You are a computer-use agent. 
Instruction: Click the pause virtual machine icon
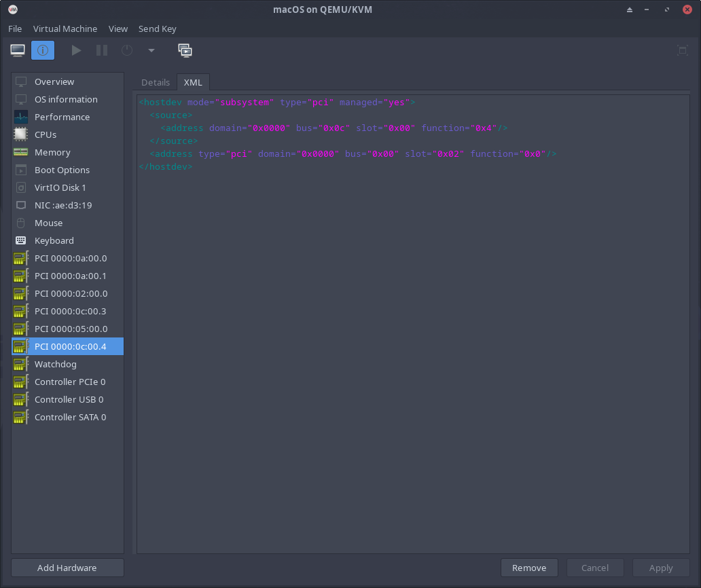click(x=101, y=50)
